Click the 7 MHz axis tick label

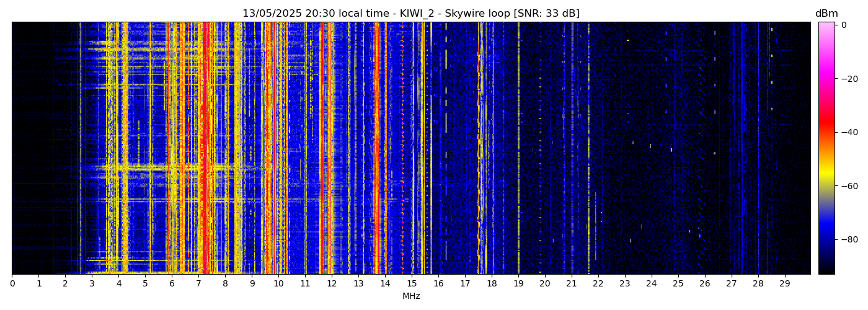(x=198, y=284)
